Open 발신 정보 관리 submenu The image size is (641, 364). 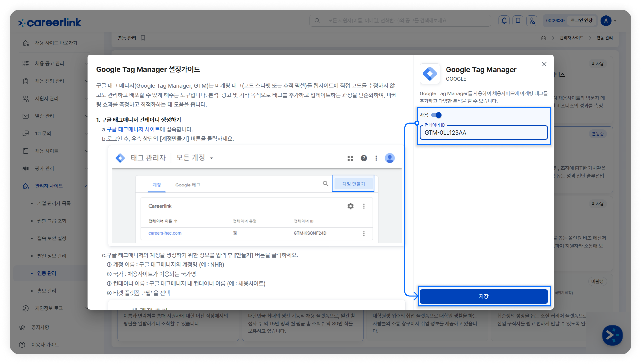click(x=52, y=256)
